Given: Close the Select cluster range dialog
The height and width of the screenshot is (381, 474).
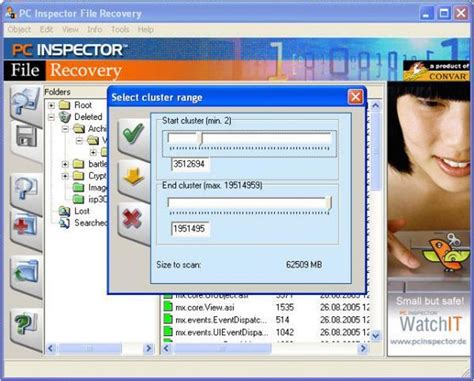Looking at the screenshot, I should click(x=355, y=97).
